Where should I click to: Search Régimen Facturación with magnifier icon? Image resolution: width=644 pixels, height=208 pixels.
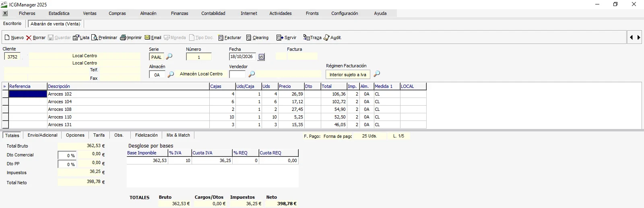(x=377, y=74)
